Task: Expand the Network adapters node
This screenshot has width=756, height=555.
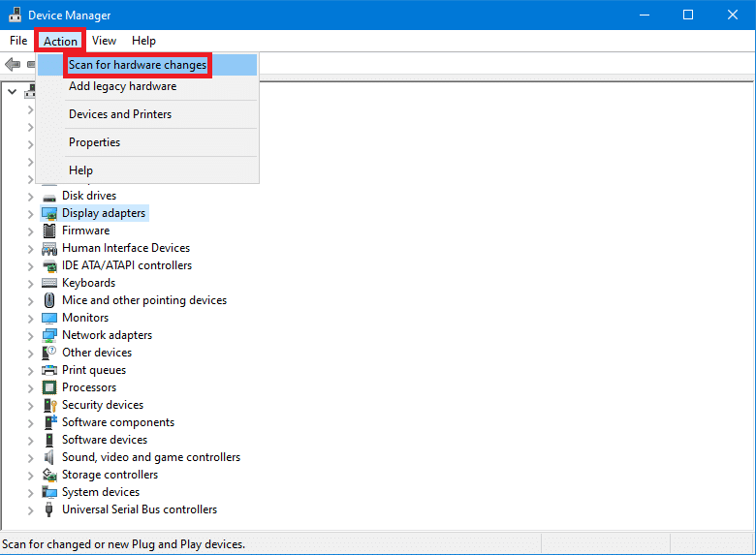Action: tap(30, 336)
